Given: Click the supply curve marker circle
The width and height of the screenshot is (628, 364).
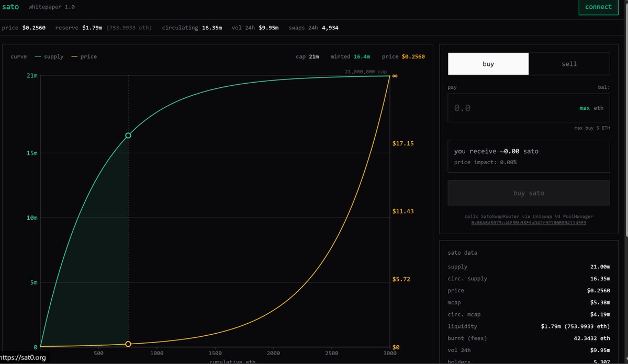Looking at the screenshot, I should (128, 135).
